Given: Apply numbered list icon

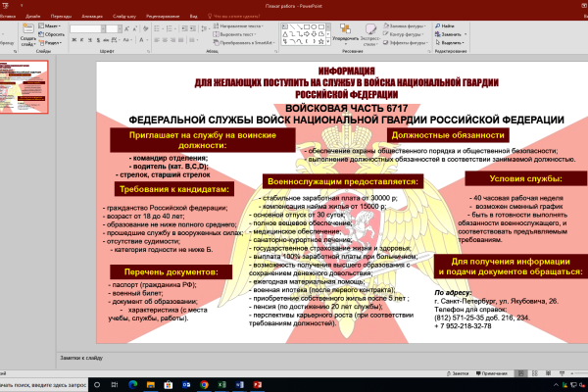Looking at the screenshot, I should [x=171, y=28].
